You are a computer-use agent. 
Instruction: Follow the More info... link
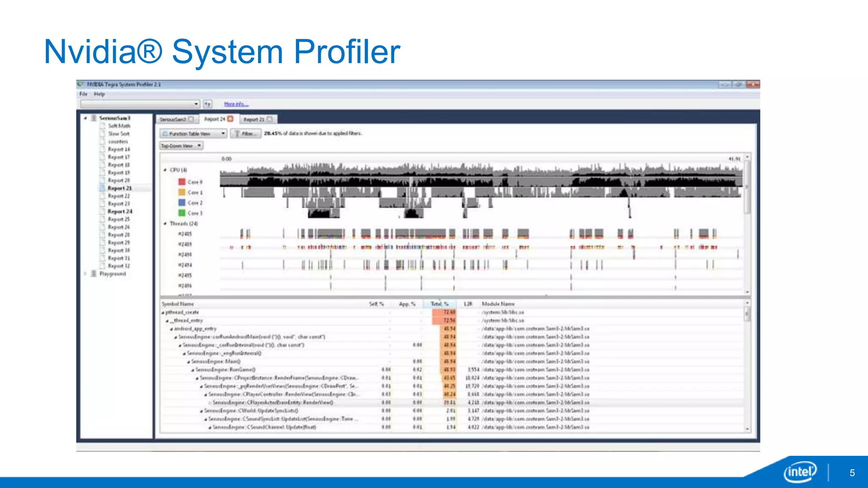[x=236, y=104]
